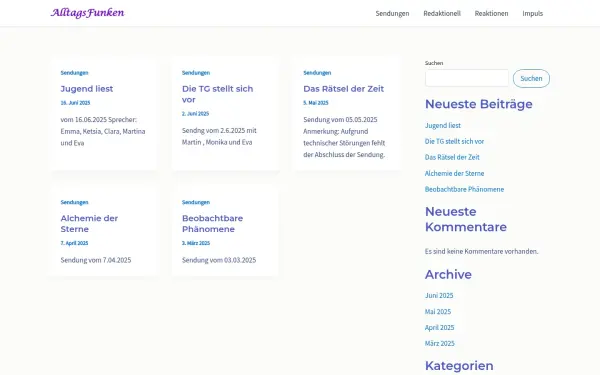Screen dimensions: 600x375
Task: Open the Mai 2025 archive
Action: coord(438,311)
